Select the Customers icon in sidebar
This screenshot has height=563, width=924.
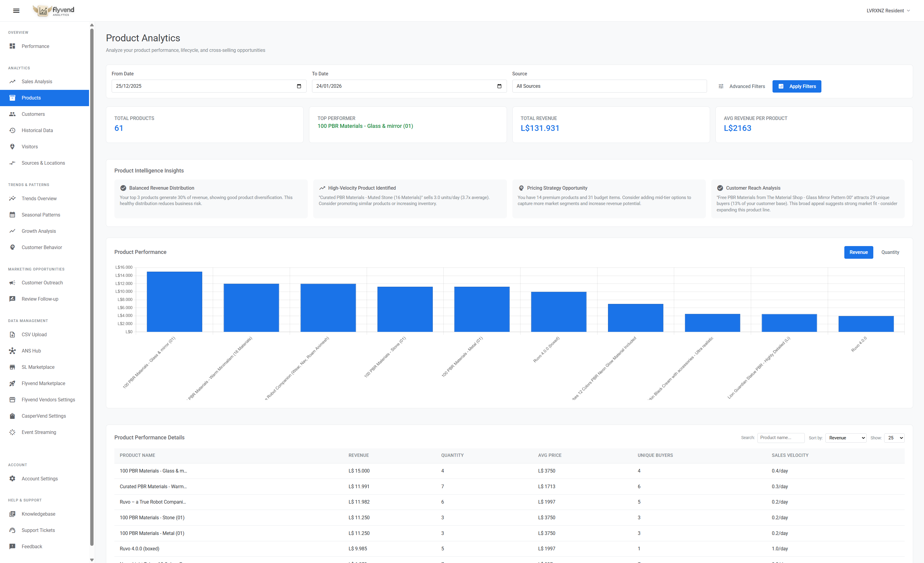pyautogui.click(x=12, y=114)
